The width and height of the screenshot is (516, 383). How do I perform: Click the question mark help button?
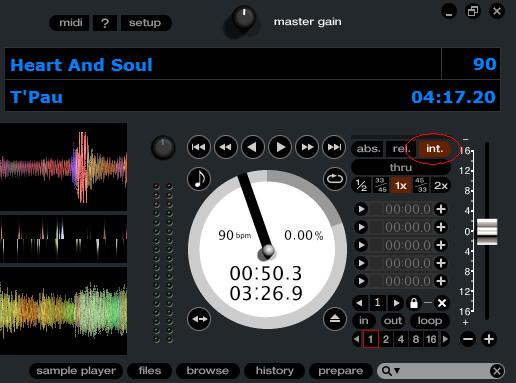(x=105, y=23)
